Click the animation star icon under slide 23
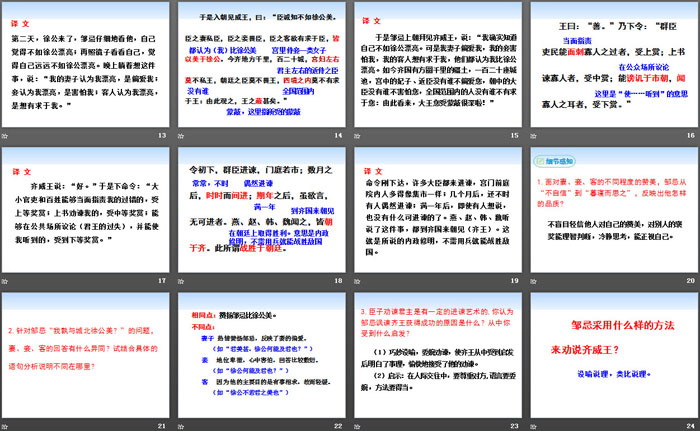The height and width of the screenshot is (431, 700). pyautogui.click(x=357, y=427)
